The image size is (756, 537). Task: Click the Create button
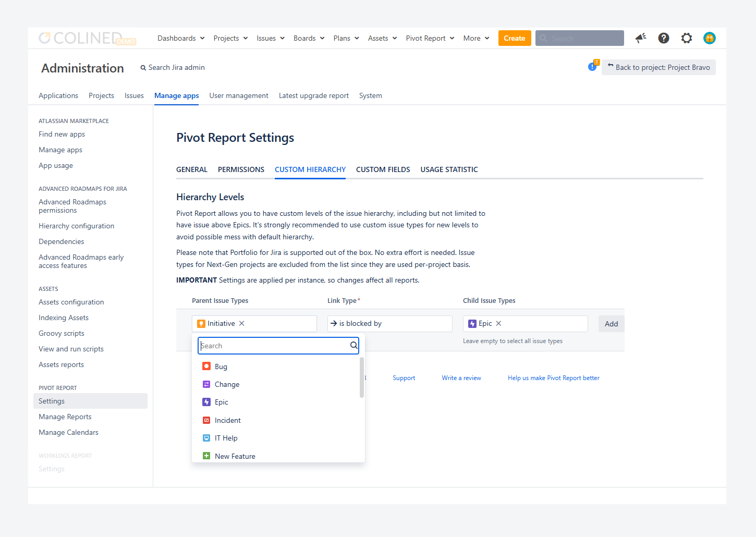pyautogui.click(x=515, y=38)
